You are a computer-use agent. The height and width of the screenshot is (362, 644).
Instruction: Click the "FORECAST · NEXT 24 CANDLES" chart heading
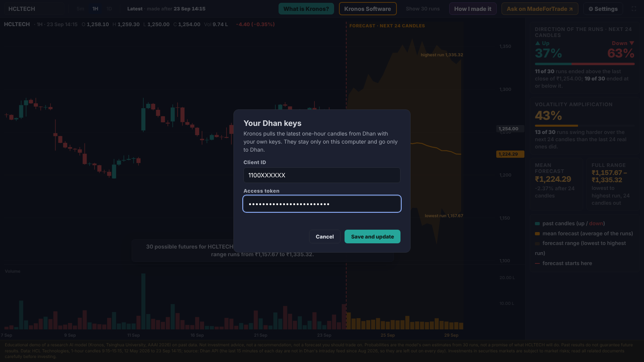click(387, 26)
